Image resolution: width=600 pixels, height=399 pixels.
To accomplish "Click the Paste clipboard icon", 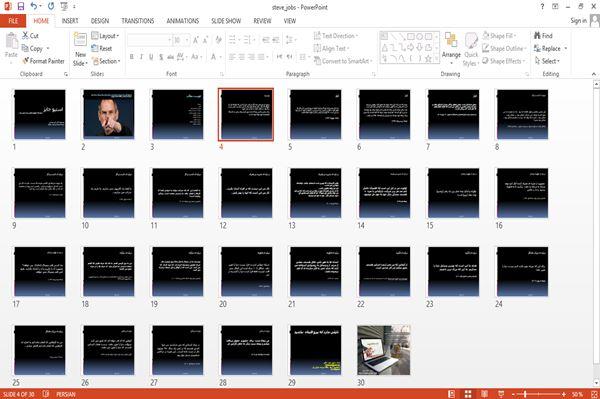I will click(x=11, y=41).
